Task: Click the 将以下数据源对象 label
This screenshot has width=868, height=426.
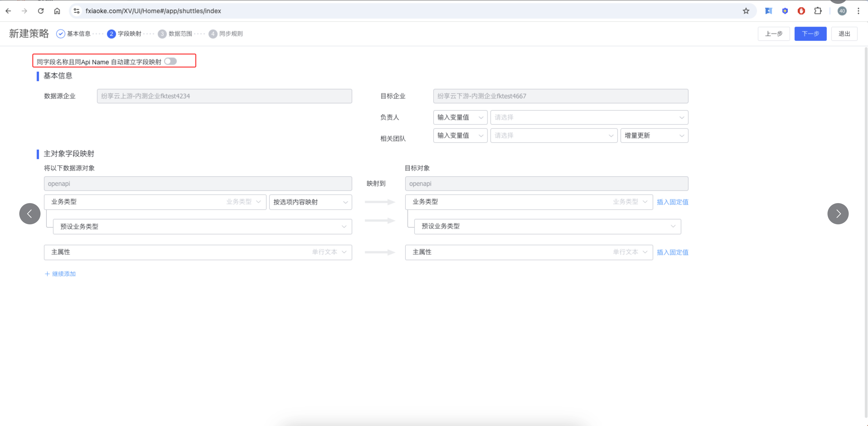Action: (x=69, y=168)
